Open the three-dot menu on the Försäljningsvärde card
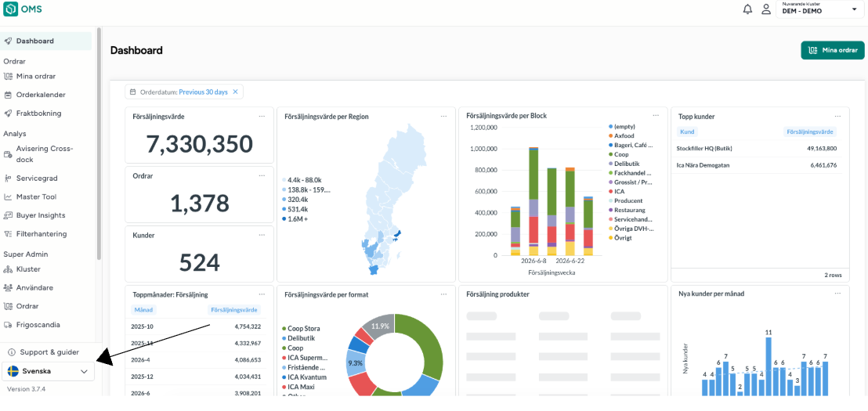This screenshot has width=868, height=411. (262, 116)
